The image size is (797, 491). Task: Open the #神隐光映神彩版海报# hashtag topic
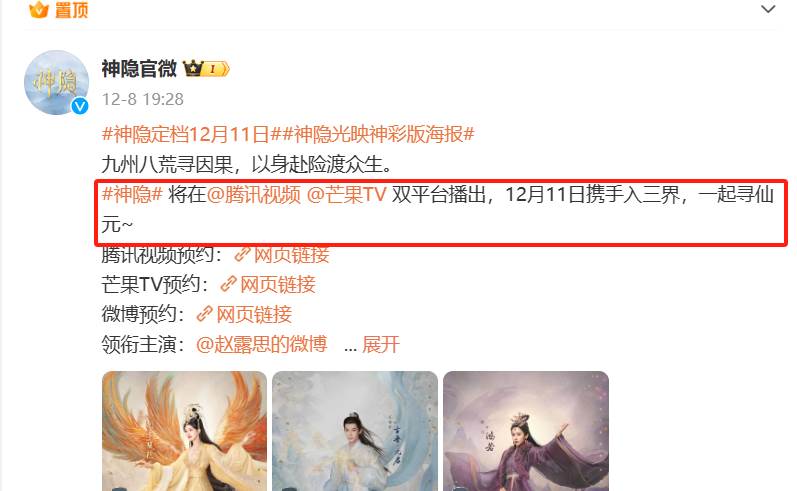pos(373,135)
